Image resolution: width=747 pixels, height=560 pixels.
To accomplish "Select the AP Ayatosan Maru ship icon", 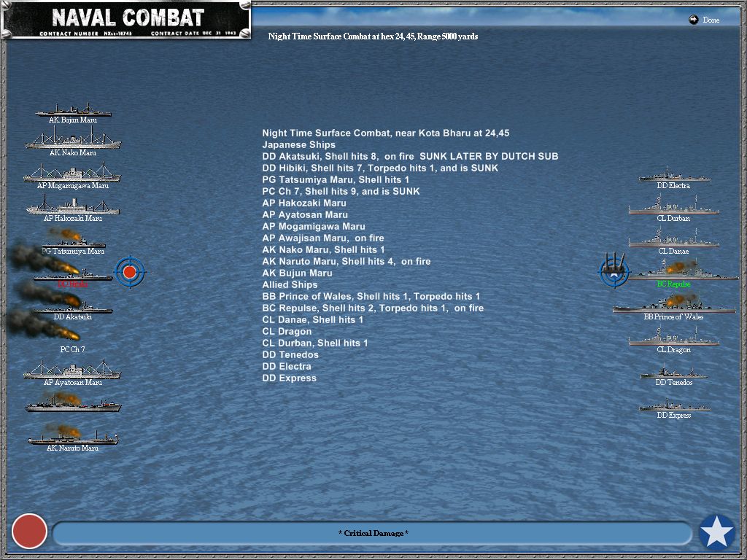I will pyautogui.click(x=72, y=370).
